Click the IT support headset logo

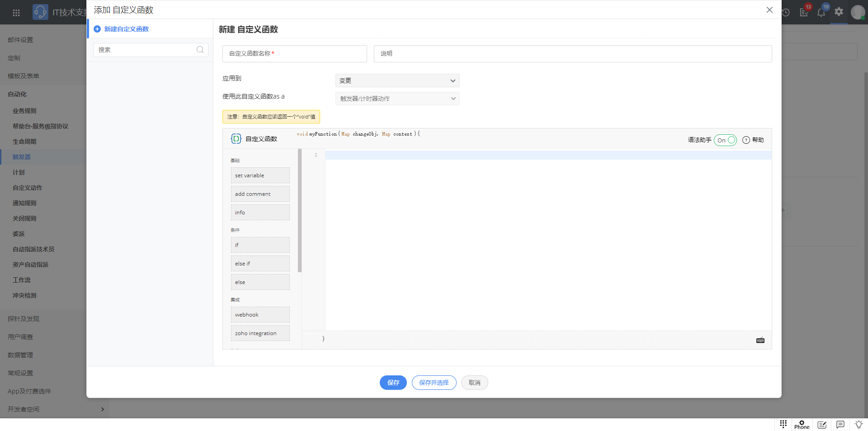[x=40, y=12]
